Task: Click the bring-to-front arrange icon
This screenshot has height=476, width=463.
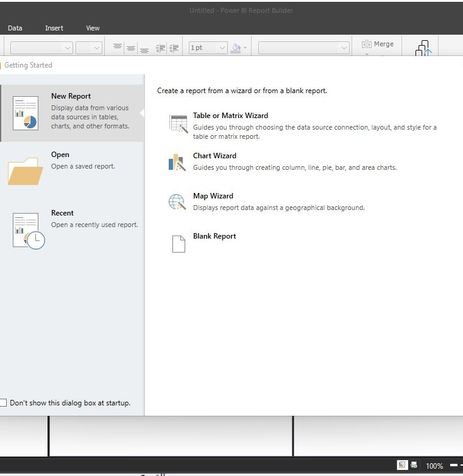Action: point(423,49)
